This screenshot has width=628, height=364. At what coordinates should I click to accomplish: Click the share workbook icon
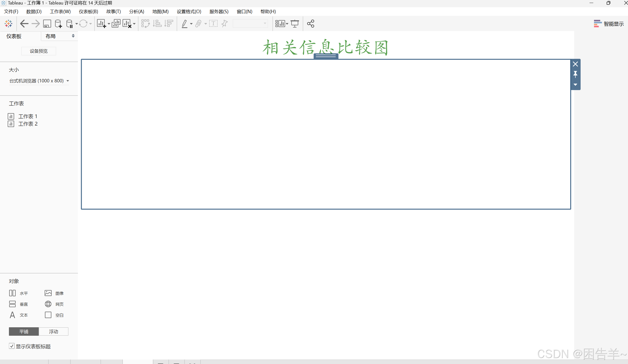pyautogui.click(x=310, y=24)
